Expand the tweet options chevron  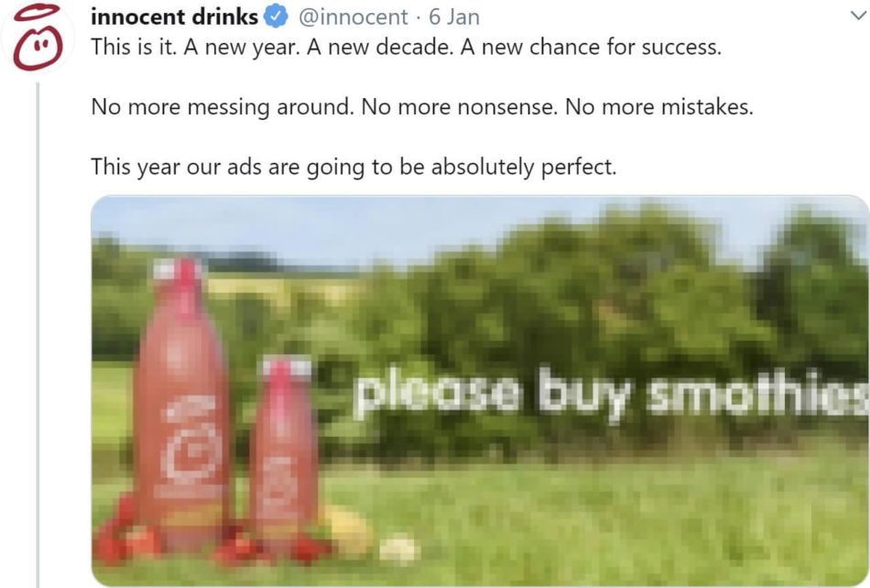click(858, 16)
